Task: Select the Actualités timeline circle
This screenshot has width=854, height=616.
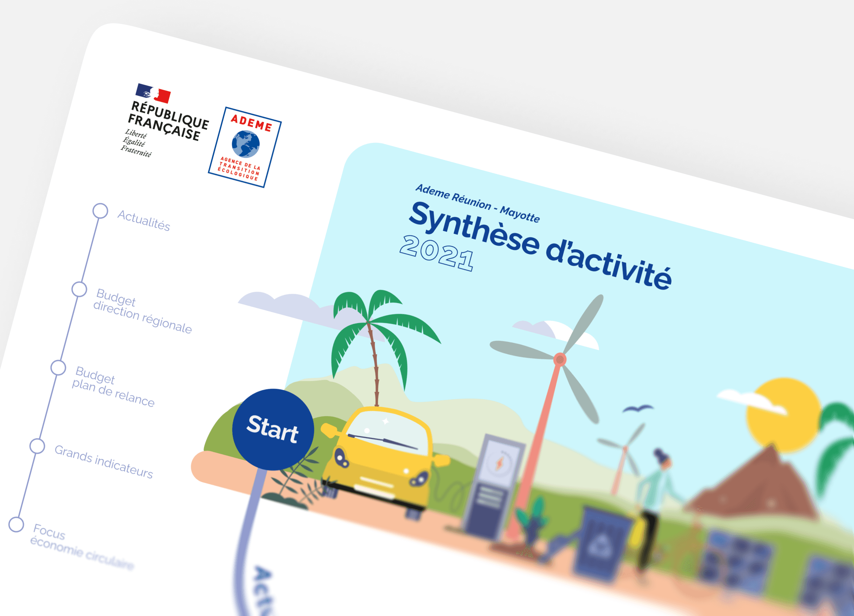Action: [x=100, y=211]
